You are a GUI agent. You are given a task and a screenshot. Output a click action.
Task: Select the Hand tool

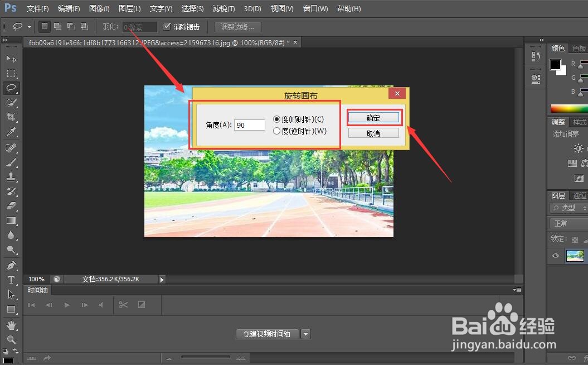coord(11,325)
